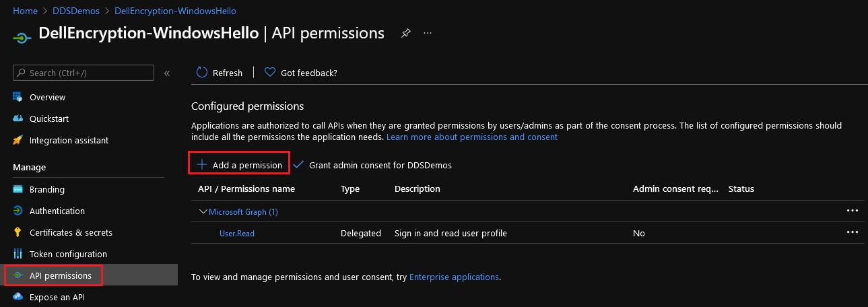
Task: Open the ellipsis menu next to title
Action: (x=428, y=33)
